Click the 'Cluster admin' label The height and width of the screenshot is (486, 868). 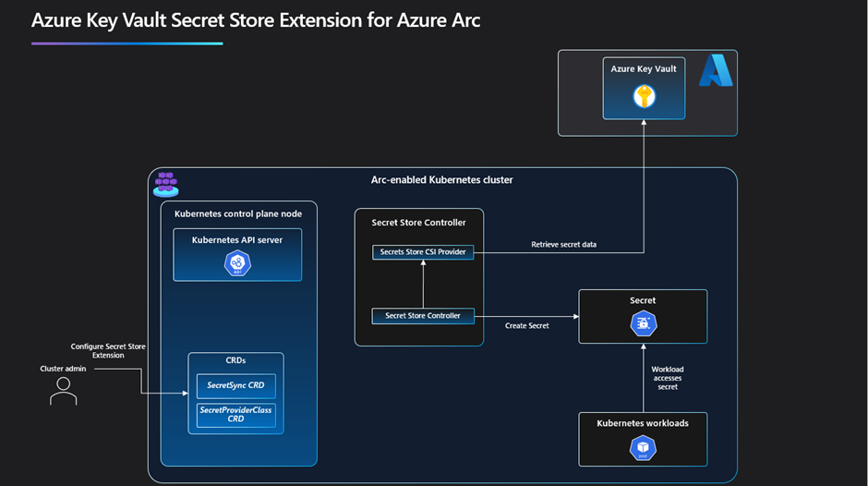pyautogui.click(x=63, y=369)
